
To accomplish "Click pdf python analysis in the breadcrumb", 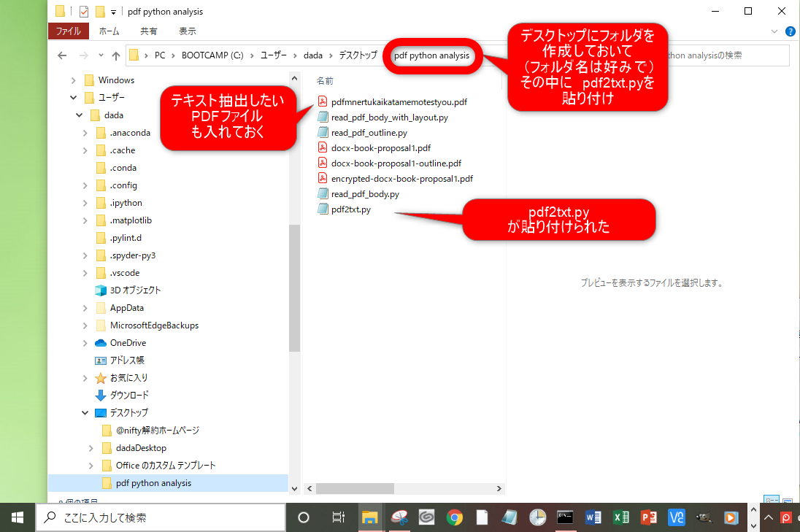I will coord(431,55).
